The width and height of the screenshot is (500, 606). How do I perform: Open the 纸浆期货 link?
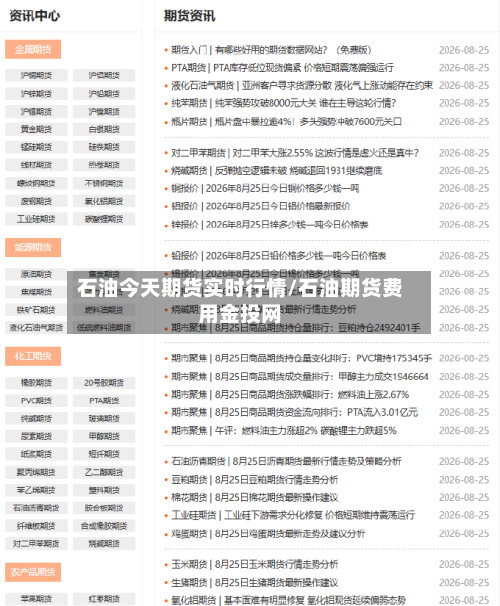coord(36,454)
